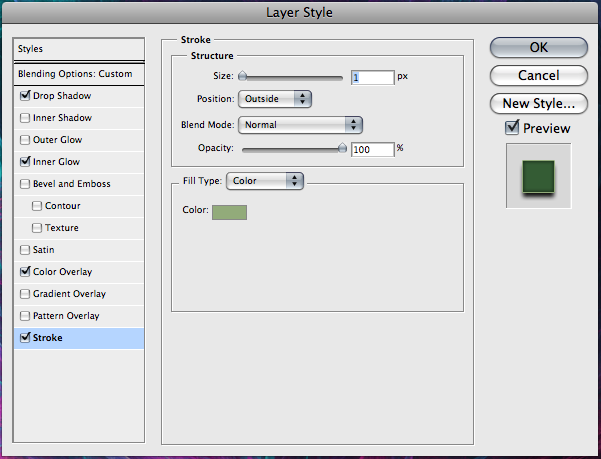This screenshot has width=601, height=459.
Task: Click the New Style... button
Action: [539, 103]
